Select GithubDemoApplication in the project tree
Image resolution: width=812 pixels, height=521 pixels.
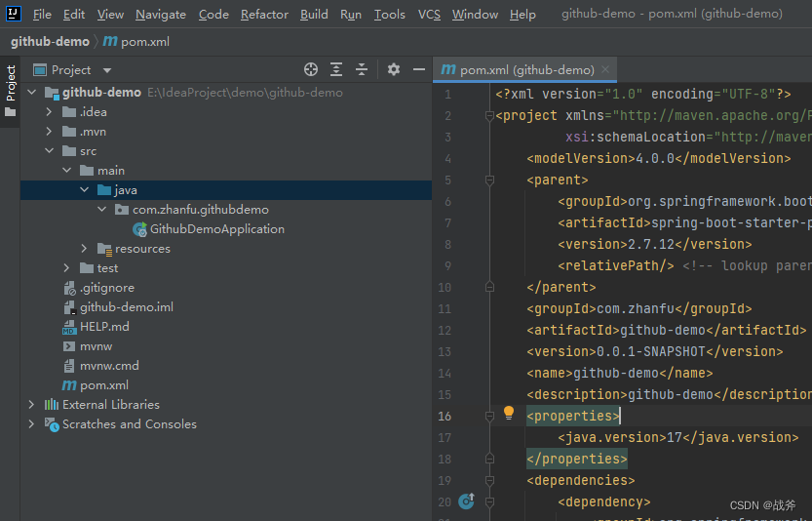217,229
